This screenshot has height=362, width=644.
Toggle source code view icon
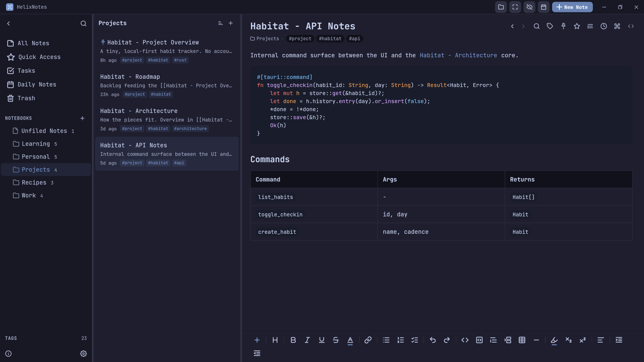[x=631, y=26]
